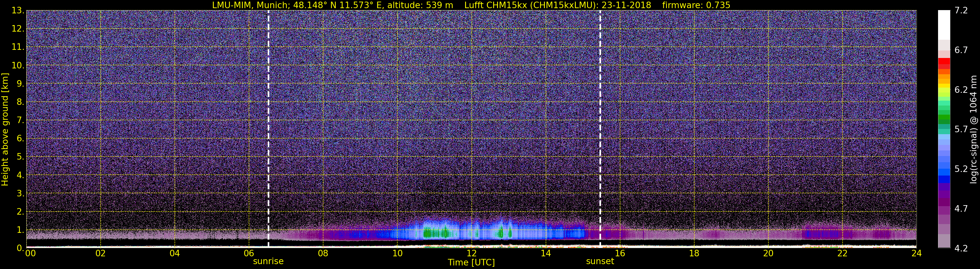This screenshot has width=980, height=269.
Task: Click the time axis tick label 10
Action: click(397, 254)
